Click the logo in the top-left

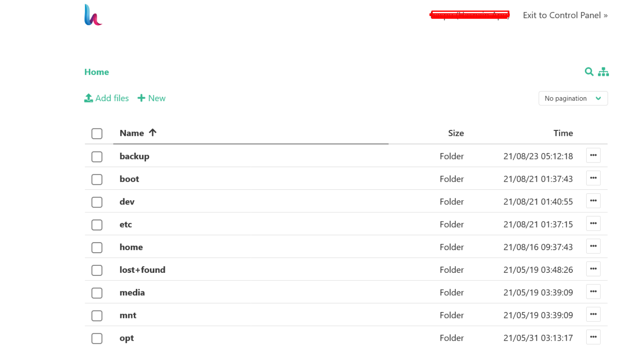click(x=93, y=15)
